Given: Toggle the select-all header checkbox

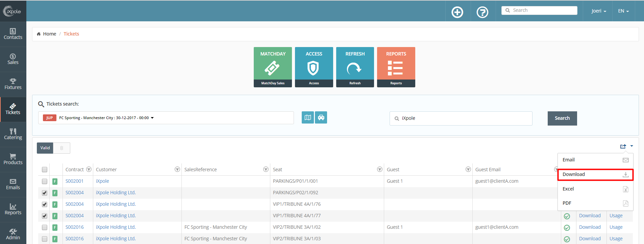Looking at the screenshot, I should tap(45, 170).
